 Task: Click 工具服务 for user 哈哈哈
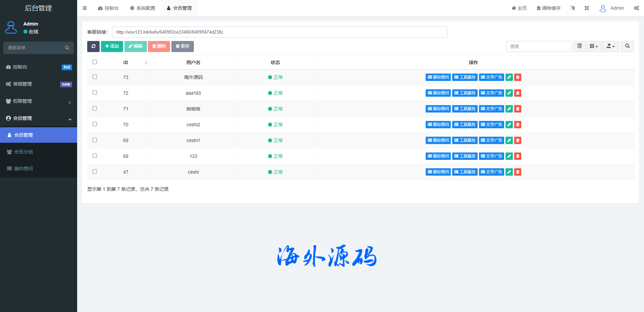465,109
